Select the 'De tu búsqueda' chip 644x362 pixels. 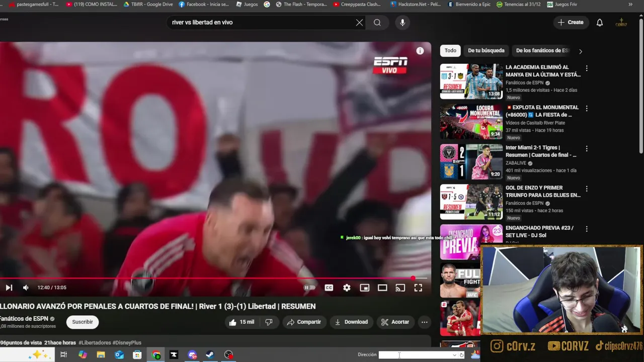pyautogui.click(x=486, y=50)
